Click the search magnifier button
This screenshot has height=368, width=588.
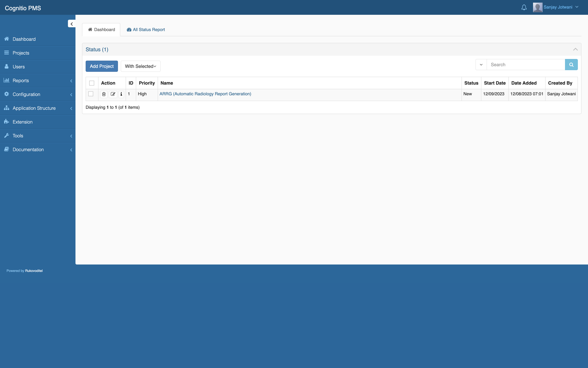pyautogui.click(x=571, y=65)
